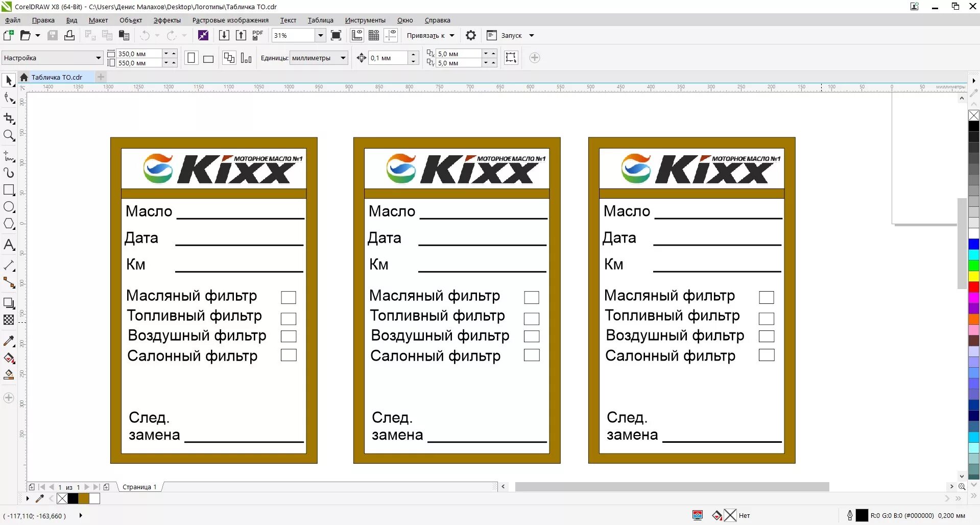The image size is (980, 525).
Task: Select the Polygon tool
Action: click(9, 224)
